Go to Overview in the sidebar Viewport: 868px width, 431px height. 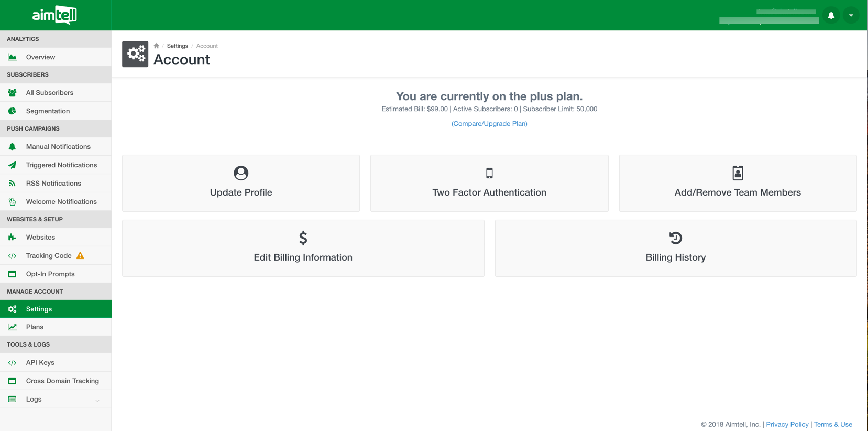tap(40, 57)
